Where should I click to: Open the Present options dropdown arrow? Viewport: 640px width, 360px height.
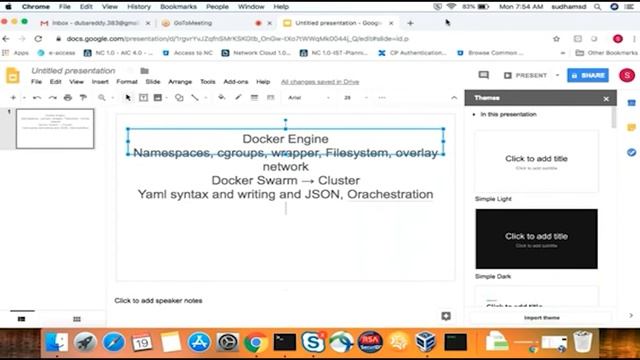coord(557,76)
